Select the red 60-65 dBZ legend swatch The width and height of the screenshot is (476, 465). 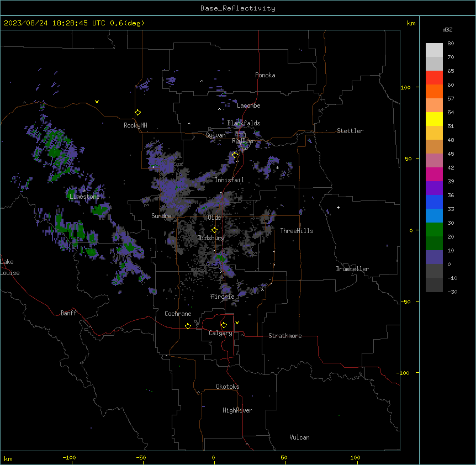point(434,78)
